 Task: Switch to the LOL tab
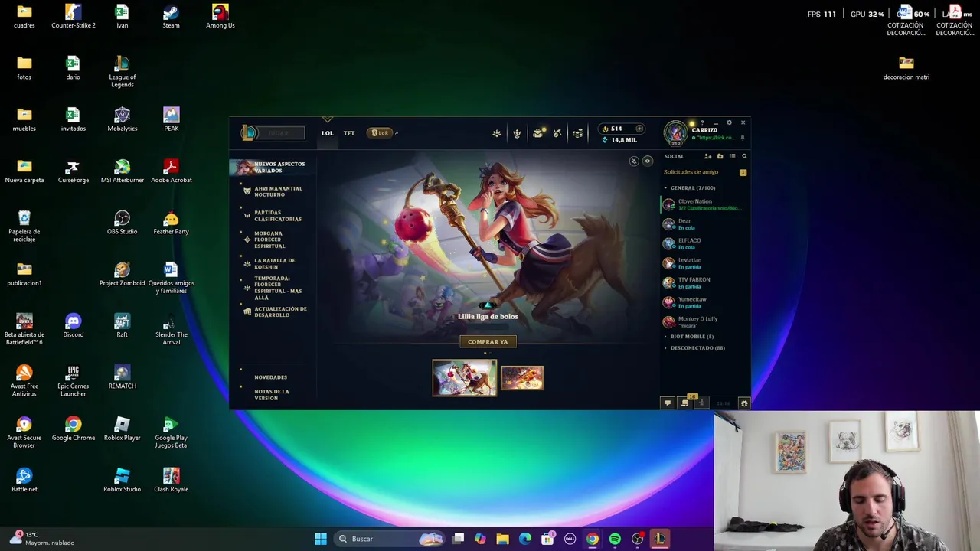pyautogui.click(x=327, y=133)
